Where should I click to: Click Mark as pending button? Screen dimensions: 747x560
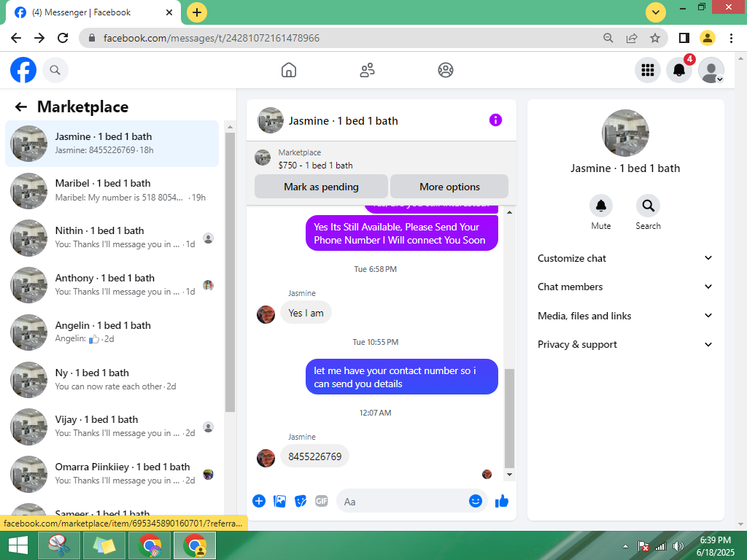(x=321, y=187)
